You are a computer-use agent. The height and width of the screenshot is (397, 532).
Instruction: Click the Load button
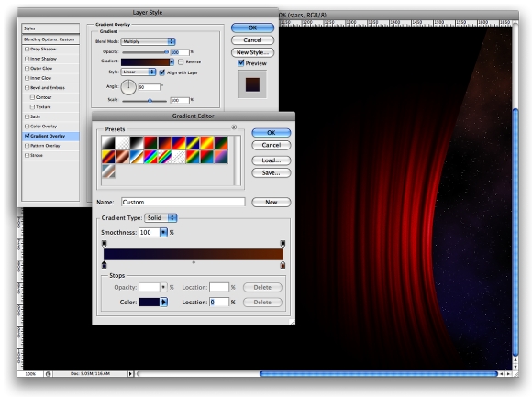coord(272,160)
